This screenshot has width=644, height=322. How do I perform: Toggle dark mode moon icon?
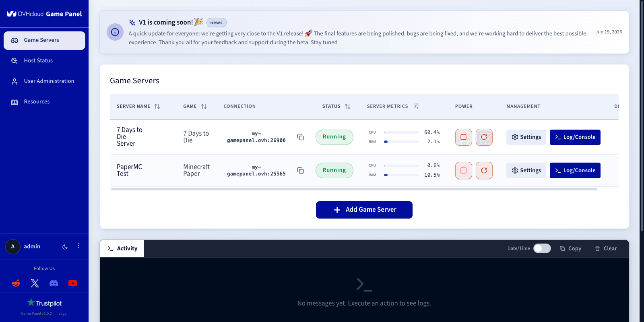coord(65,247)
